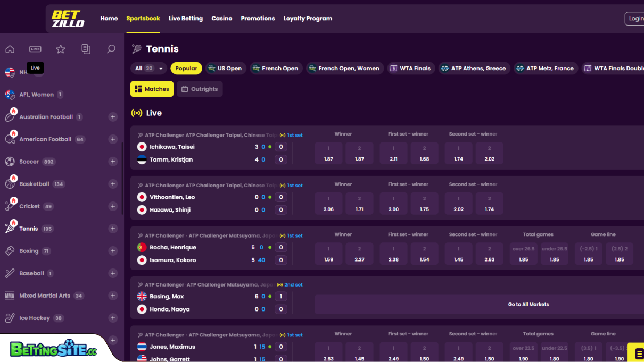
Task: Toggle off the Popular filter chip
Action: tap(186, 68)
